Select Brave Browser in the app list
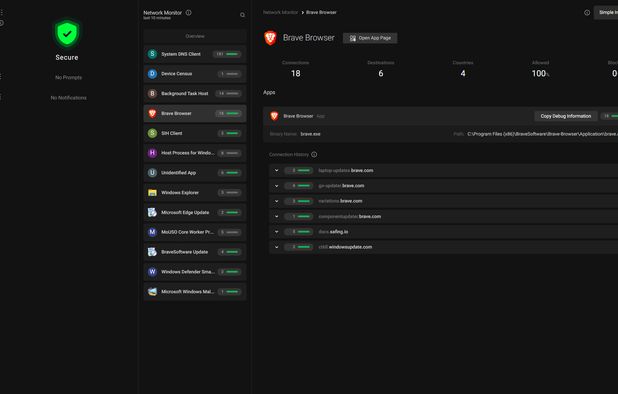Screen dimensions: 618x394 [x=195, y=113]
